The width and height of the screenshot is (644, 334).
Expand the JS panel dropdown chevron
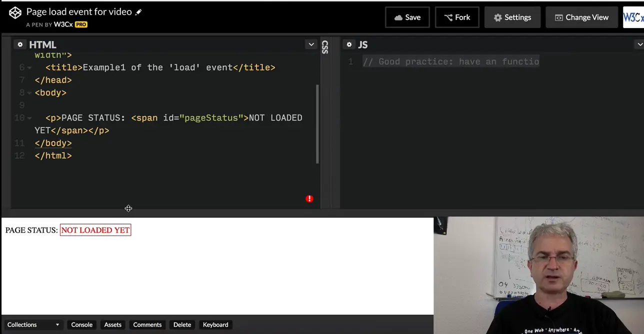click(x=639, y=44)
